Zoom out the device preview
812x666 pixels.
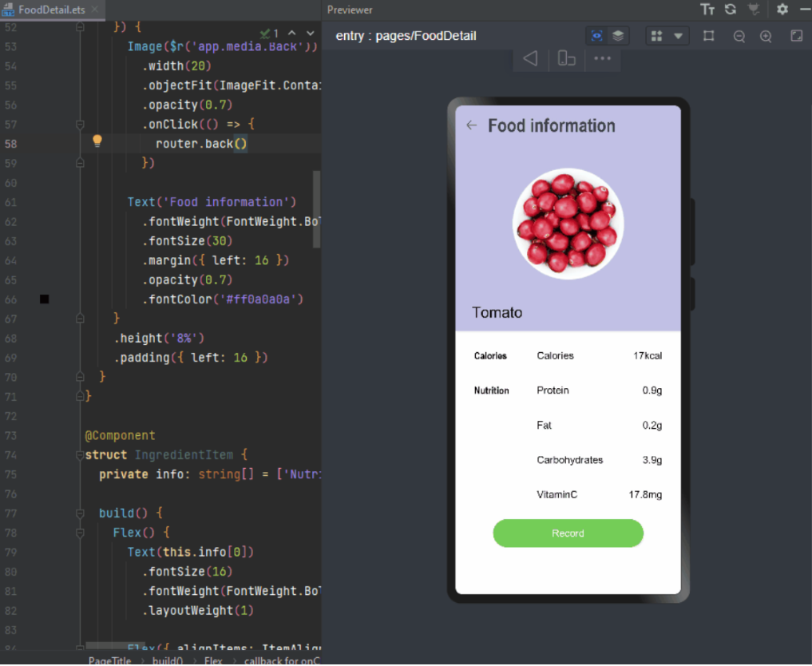tap(739, 37)
